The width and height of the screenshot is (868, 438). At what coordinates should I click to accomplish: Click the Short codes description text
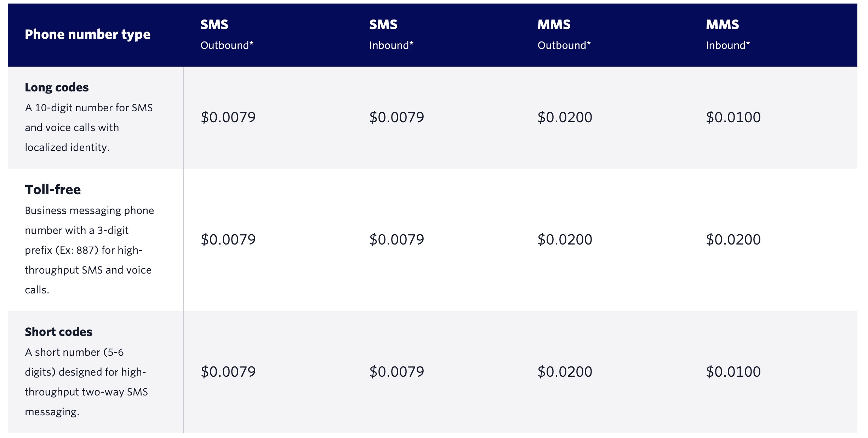tap(86, 382)
